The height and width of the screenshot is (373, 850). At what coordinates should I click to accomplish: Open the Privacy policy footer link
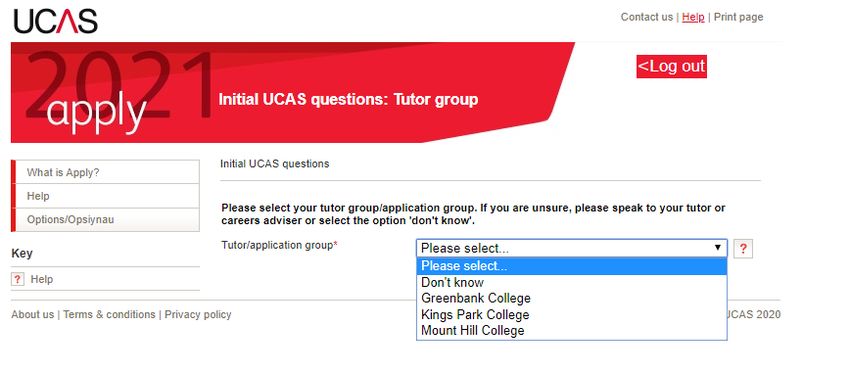198,314
